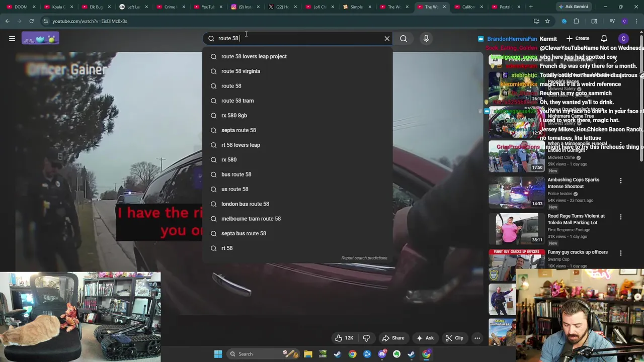The width and height of the screenshot is (644, 362).
Task: Select the 'london bus route 58' suggestion
Action: click(x=297, y=204)
